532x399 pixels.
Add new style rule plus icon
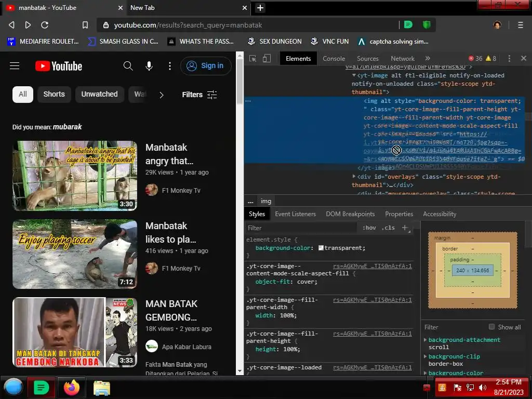coord(405,228)
